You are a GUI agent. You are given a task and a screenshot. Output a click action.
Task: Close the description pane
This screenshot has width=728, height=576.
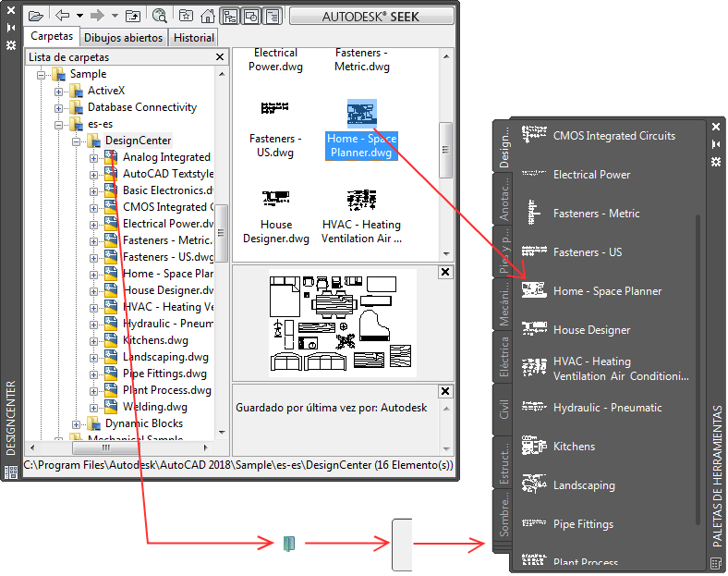coord(444,391)
